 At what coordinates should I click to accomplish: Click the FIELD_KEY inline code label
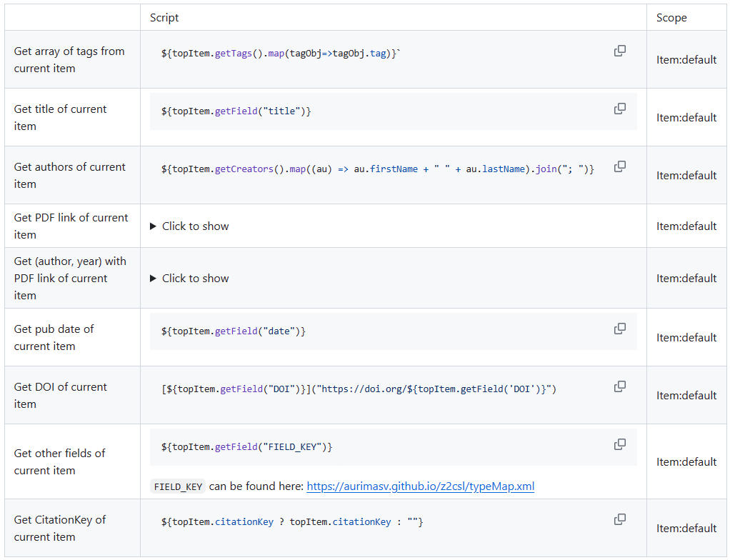(x=179, y=486)
